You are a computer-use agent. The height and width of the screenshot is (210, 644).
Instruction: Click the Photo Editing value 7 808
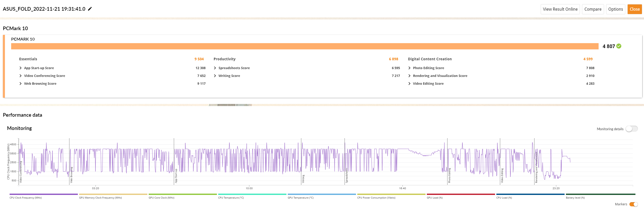click(x=590, y=68)
